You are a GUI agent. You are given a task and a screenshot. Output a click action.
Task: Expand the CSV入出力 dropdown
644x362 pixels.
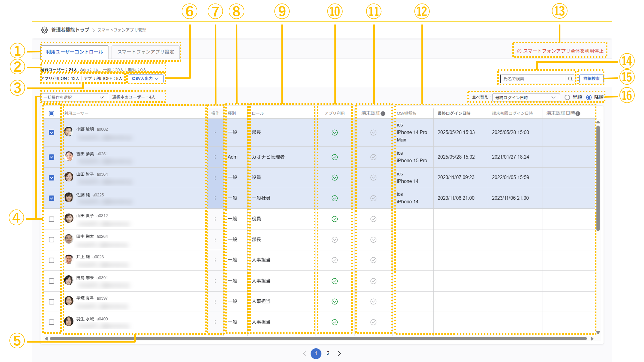click(145, 79)
